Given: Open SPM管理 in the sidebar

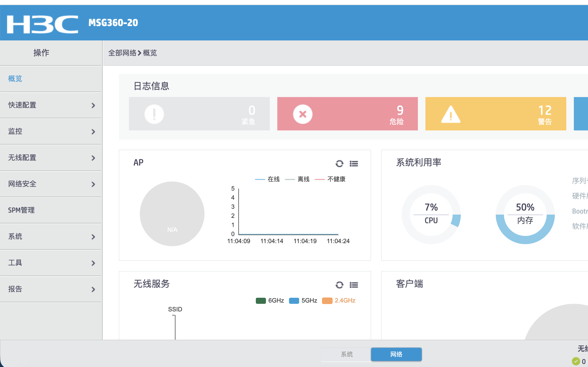Looking at the screenshot, I should 21,210.
